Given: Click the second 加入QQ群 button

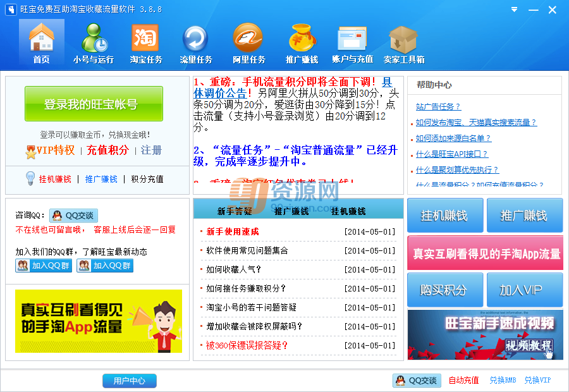Looking at the screenshot, I should click(105, 266).
